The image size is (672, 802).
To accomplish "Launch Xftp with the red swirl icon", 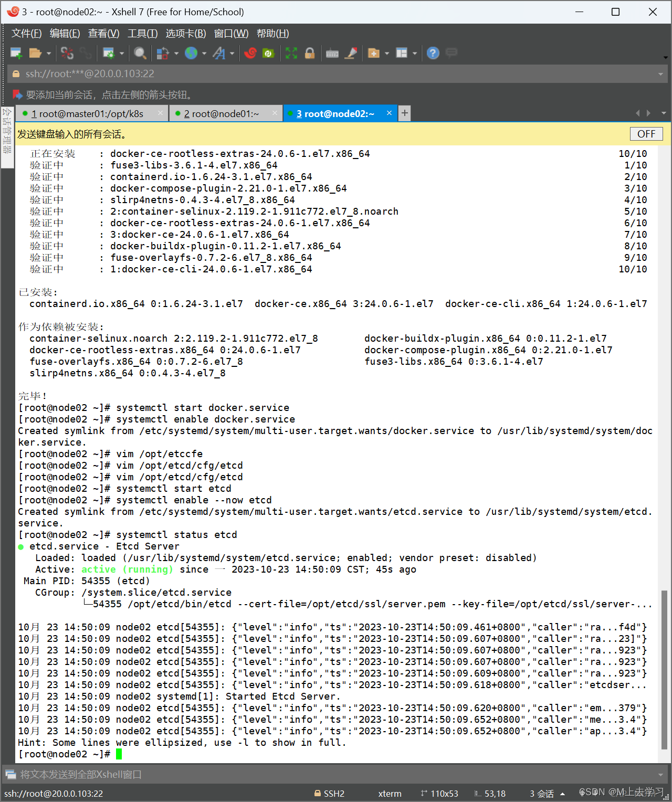I will [x=250, y=53].
